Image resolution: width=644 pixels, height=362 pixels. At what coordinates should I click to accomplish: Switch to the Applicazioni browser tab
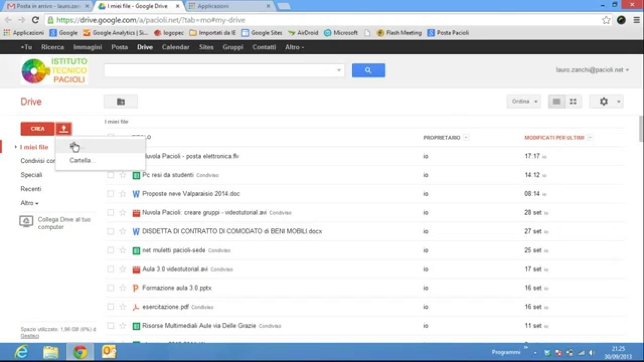click(x=229, y=6)
